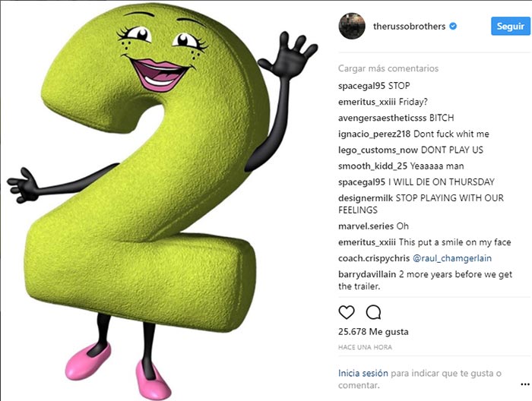
Task: Open lego_customs_now commenter profile
Action: (378, 150)
